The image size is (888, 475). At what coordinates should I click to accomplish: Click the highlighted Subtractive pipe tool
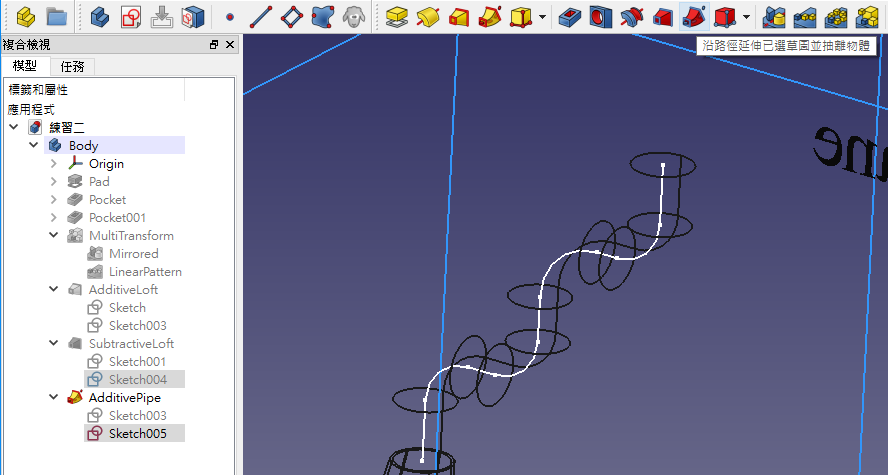[x=694, y=18]
